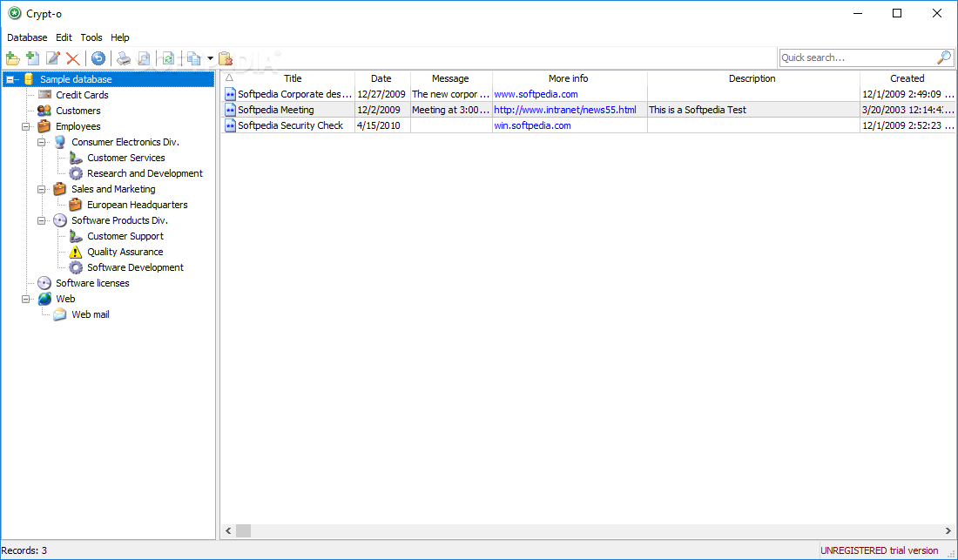Click the Credit Cards card icon

pos(44,95)
